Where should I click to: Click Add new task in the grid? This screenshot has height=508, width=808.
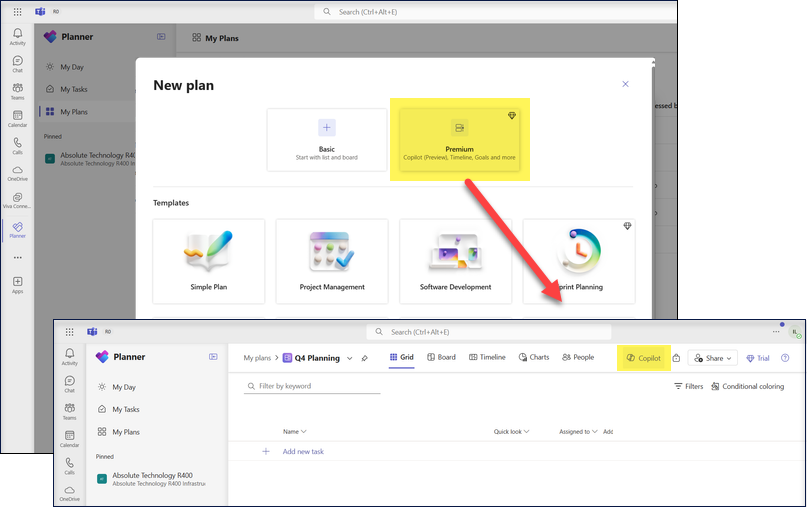point(302,452)
